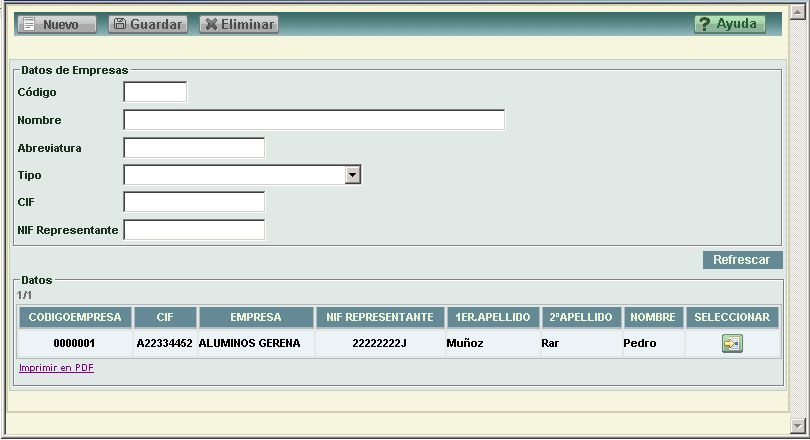The width and height of the screenshot is (810, 440).
Task: Focus the CIF text field
Action: pyautogui.click(x=194, y=202)
